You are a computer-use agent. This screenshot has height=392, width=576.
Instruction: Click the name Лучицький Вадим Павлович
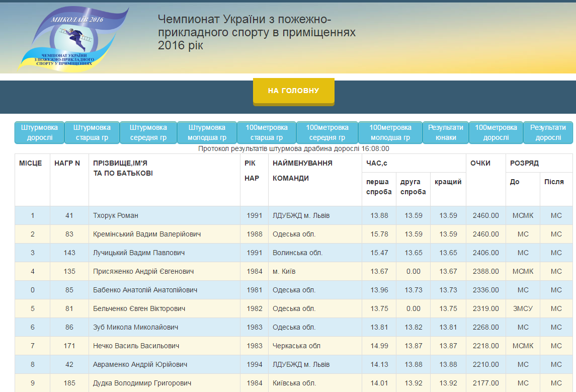click(139, 253)
